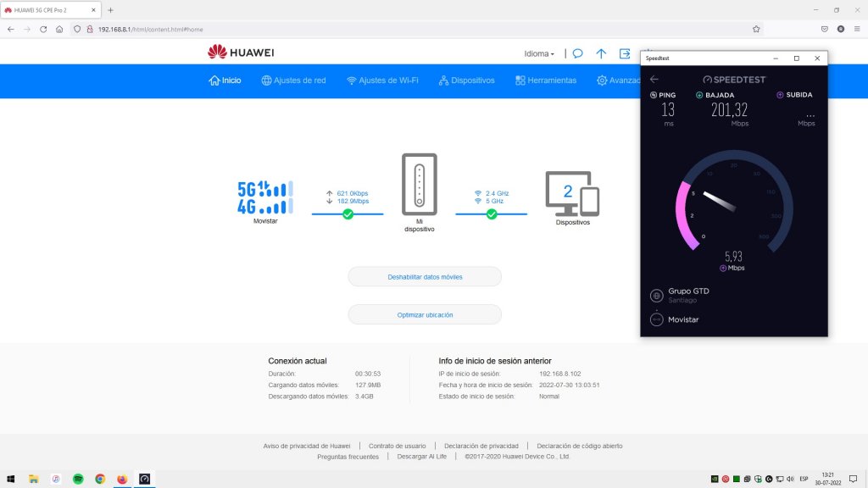Viewport: 868px width, 488px height.
Task: Click the volume icon in system tray
Action: click(791, 479)
